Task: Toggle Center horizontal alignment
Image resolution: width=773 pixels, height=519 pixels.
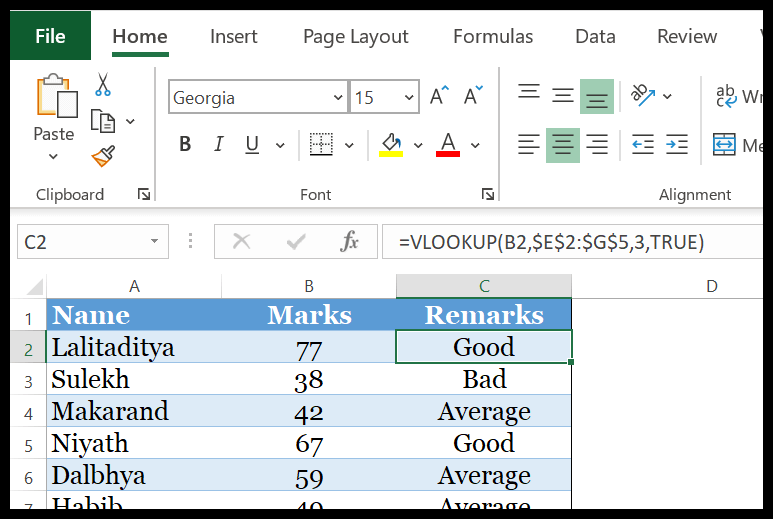Action: (x=562, y=145)
